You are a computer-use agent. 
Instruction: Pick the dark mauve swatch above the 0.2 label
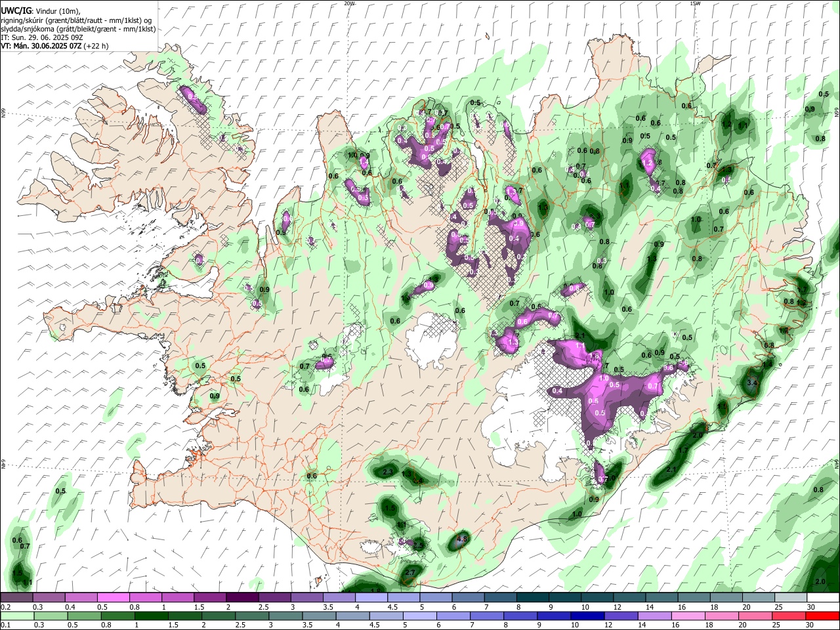pyautogui.click(x=16, y=598)
